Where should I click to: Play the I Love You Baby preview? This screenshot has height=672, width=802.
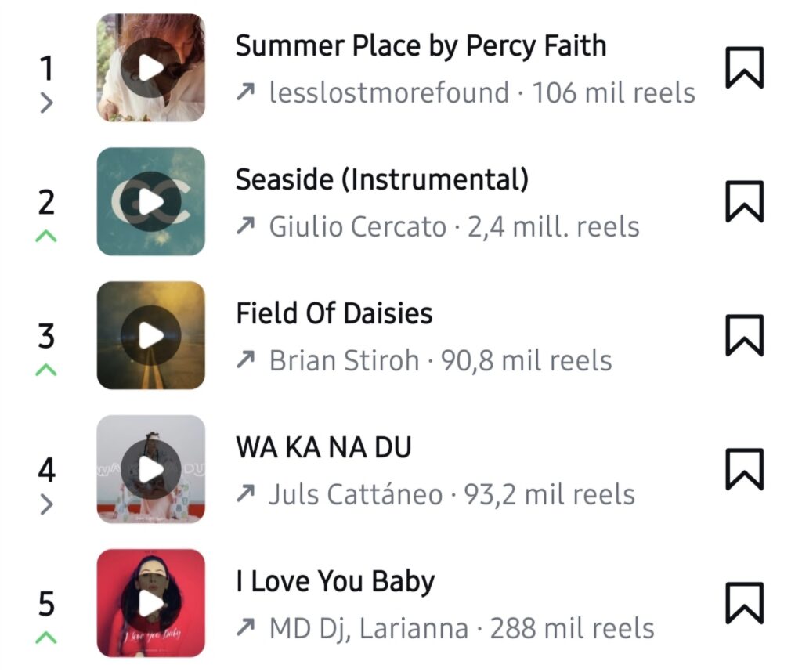pyautogui.click(x=151, y=604)
